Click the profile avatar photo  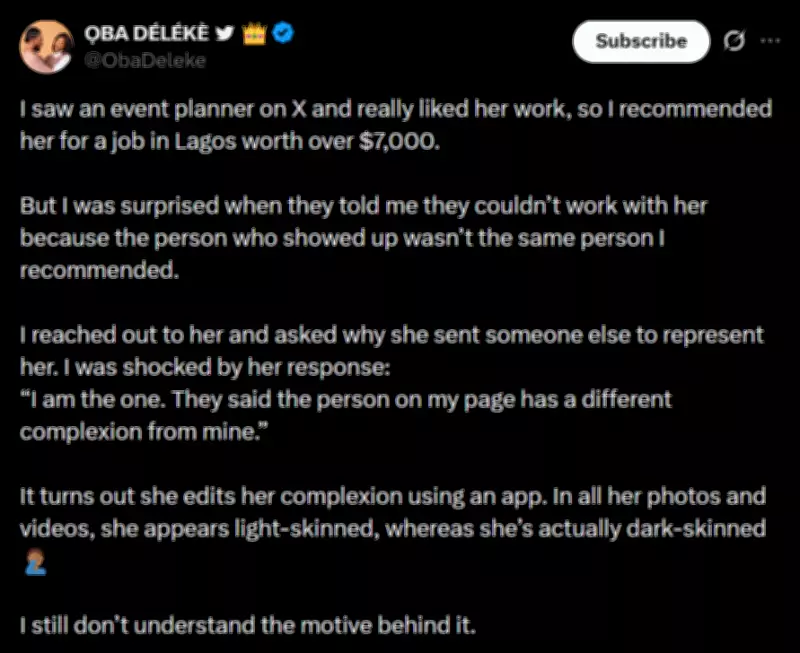pos(47,46)
